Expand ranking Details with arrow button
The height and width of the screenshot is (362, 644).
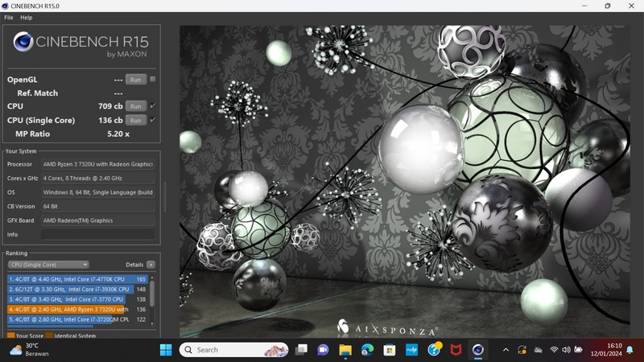[151, 265]
